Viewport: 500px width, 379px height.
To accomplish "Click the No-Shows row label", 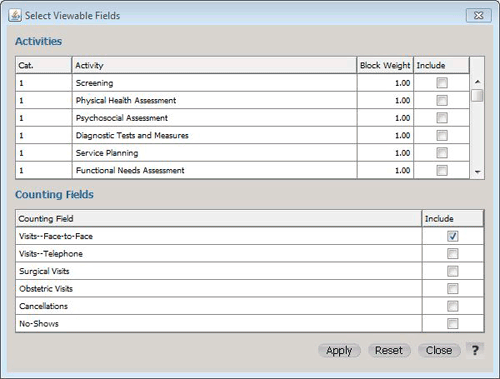I will click(x=39, y=324).
